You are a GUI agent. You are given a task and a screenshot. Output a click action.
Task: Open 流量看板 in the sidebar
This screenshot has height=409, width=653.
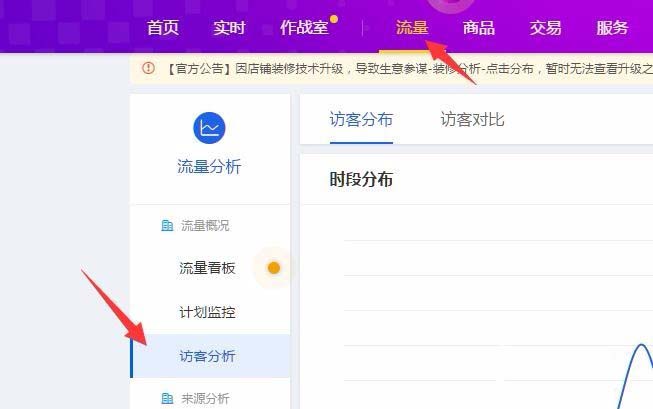207,268
